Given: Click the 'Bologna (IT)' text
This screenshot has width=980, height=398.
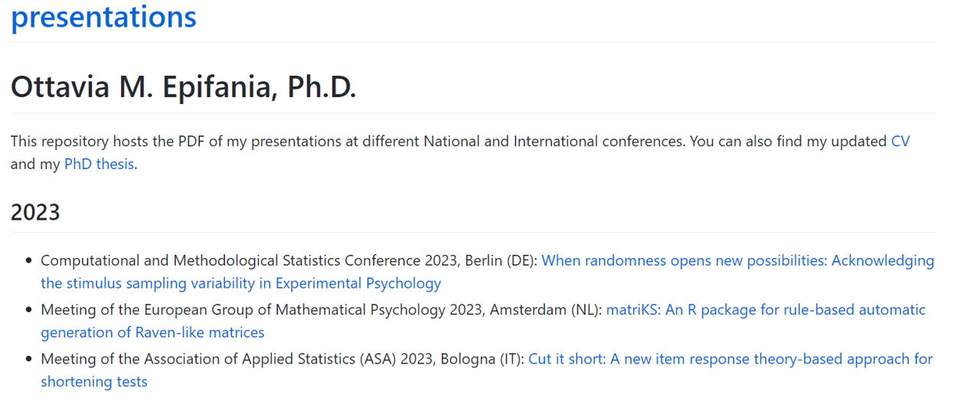Looking at the screenshot, I should (482, 359).
